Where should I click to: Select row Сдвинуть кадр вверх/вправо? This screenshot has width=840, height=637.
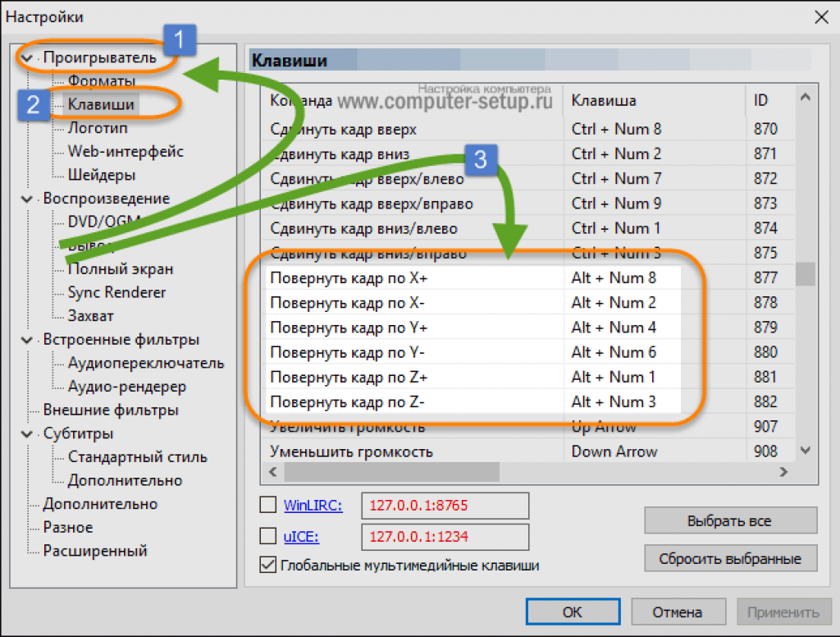527,204
